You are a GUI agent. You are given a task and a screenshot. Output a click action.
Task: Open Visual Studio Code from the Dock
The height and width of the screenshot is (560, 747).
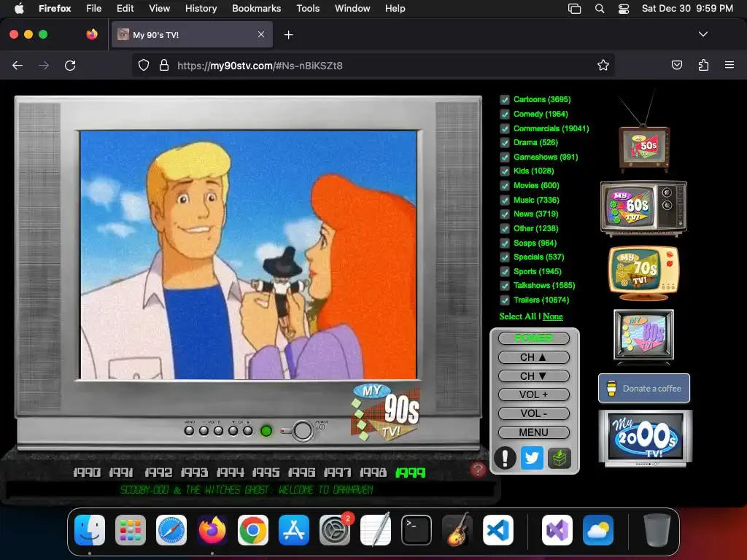tap(498, 530)
